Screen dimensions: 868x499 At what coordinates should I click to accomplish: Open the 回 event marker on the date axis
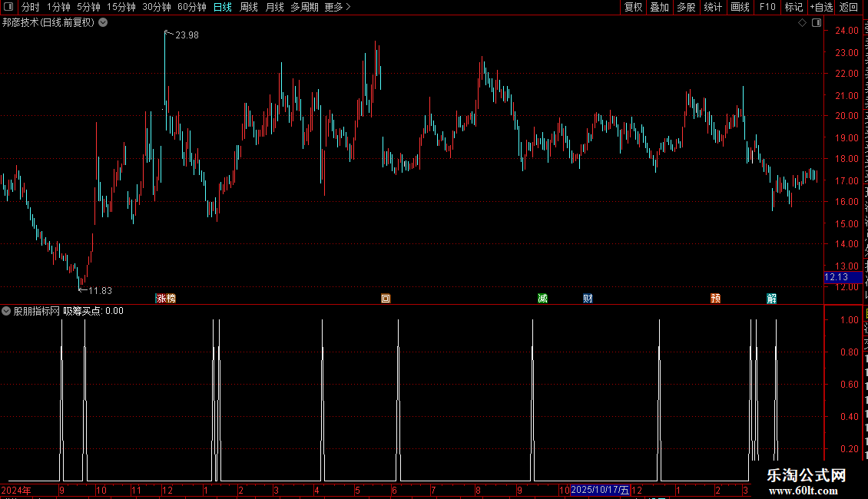(x=386, y=299)
